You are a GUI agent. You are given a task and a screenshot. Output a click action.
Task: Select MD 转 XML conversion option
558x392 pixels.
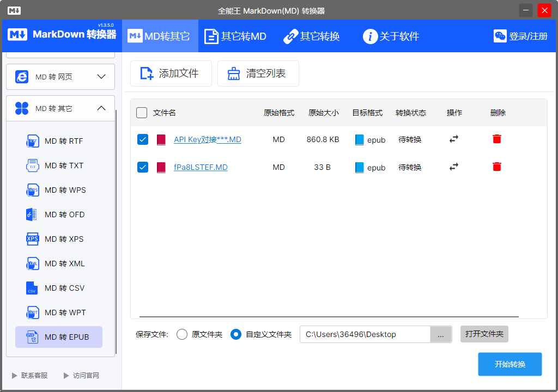click(x=59, y=264)
